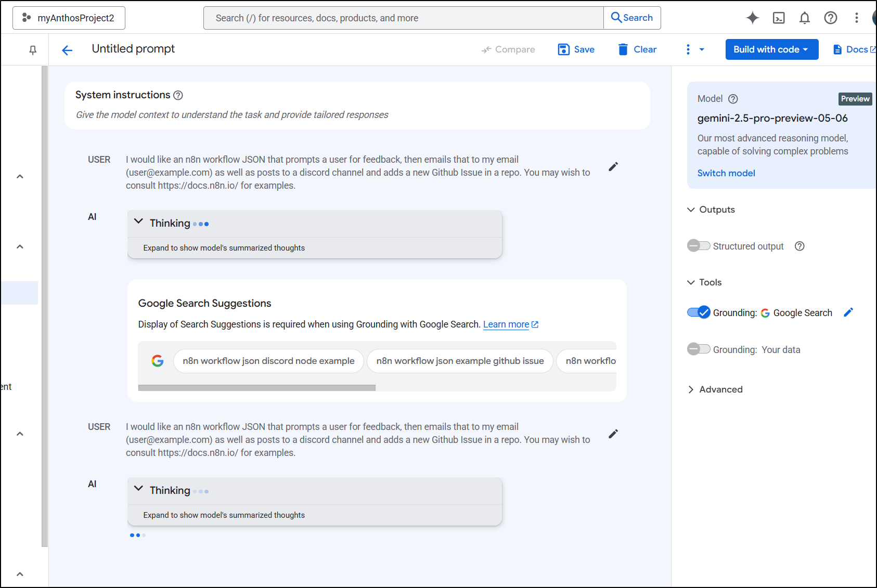This screenshot has width=877, height=588.
Task: Open the help question mark icon in top bar
Action: click(x=831, y=18)
